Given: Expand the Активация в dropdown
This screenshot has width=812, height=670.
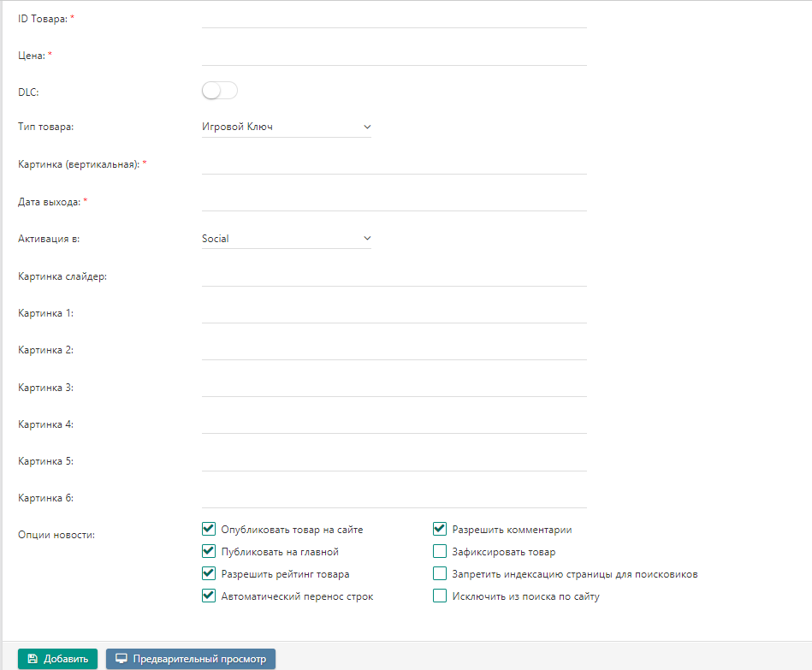Looking at the screenshot, I should [x=286, y=239].
